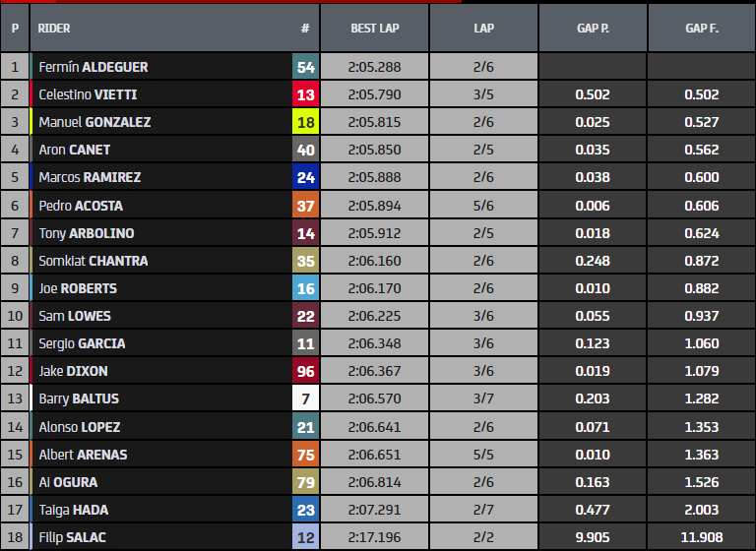Click the GAP P. column header
Screen dimensions: 756x551
(x=592, y=29)
